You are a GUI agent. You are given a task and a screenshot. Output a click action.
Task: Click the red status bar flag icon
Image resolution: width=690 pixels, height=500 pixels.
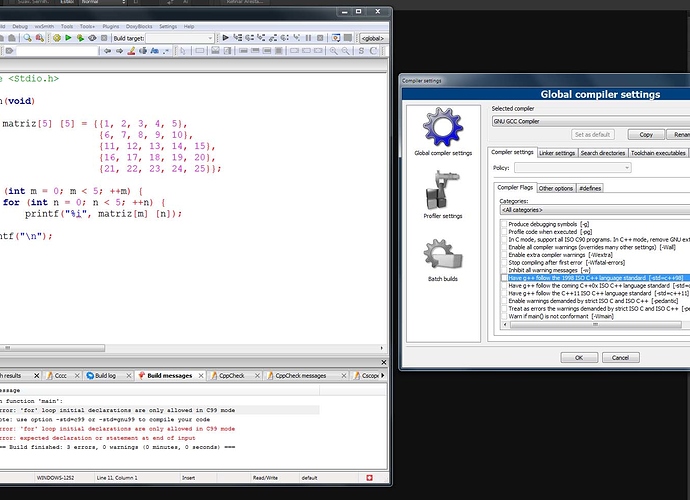(x=370, y=478)
